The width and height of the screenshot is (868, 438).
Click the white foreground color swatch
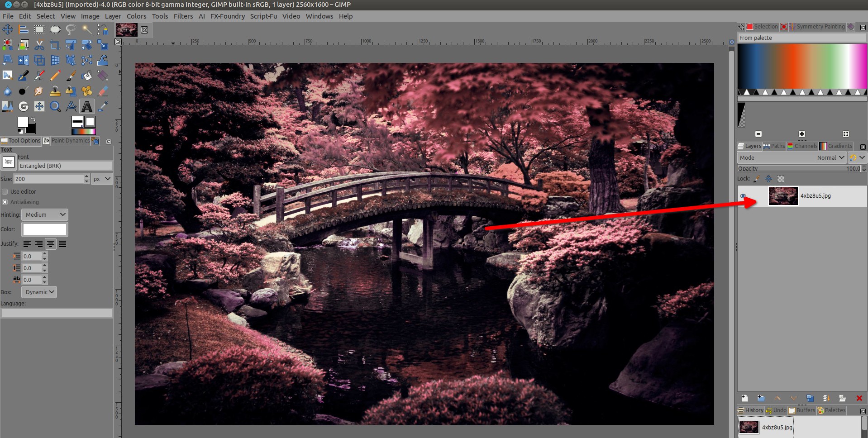[23, 122]
